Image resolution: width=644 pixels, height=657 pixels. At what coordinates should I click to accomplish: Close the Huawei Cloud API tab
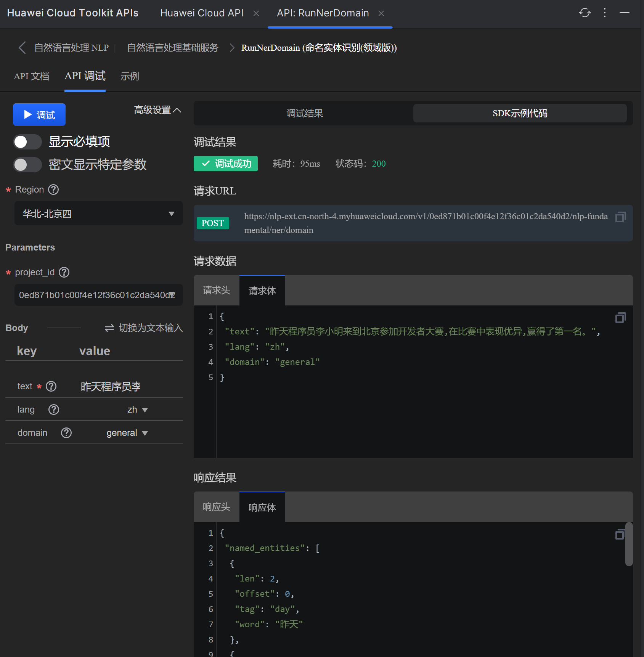[x=256, y=13]
